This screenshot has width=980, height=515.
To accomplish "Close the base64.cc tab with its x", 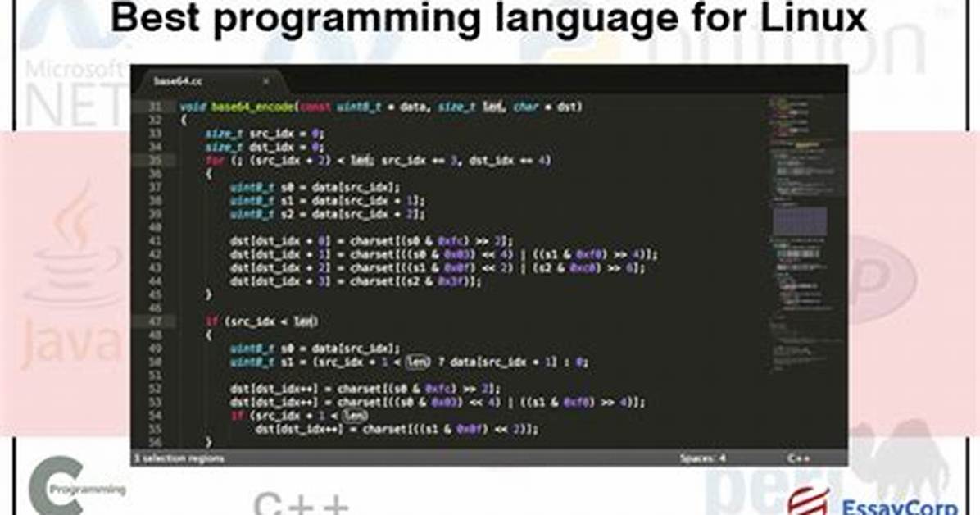I will coord(266,81).
